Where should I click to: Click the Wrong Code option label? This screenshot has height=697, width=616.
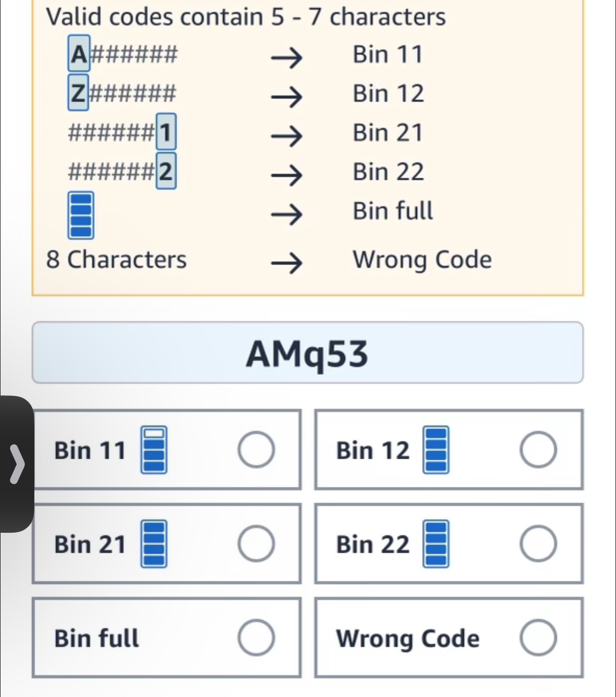coord(407,639)
